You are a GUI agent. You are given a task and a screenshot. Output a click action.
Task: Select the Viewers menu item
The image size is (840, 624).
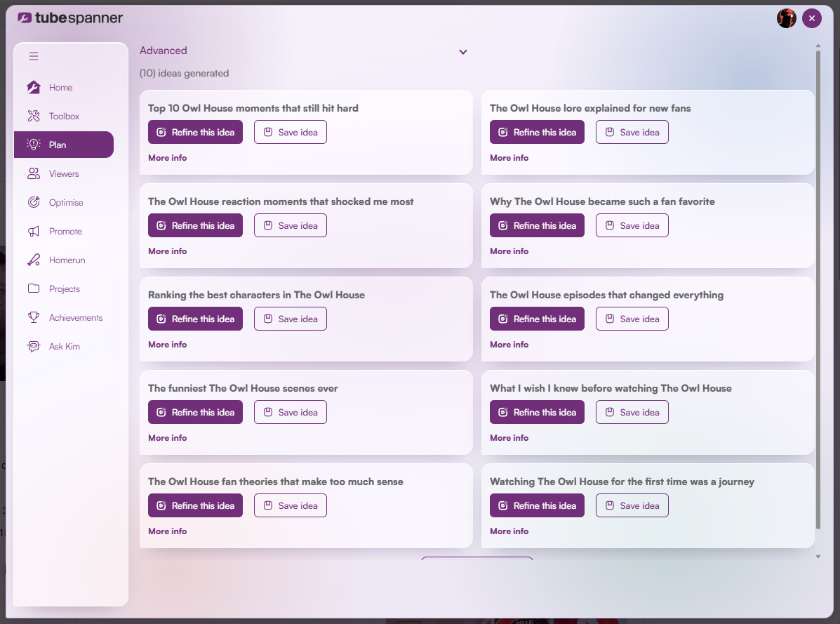click(64, 173)
